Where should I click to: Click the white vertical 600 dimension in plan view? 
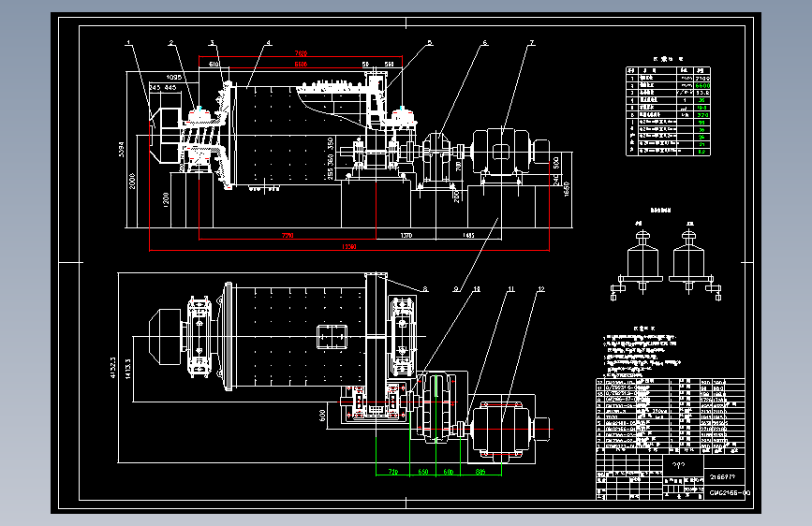click(322, 416)
